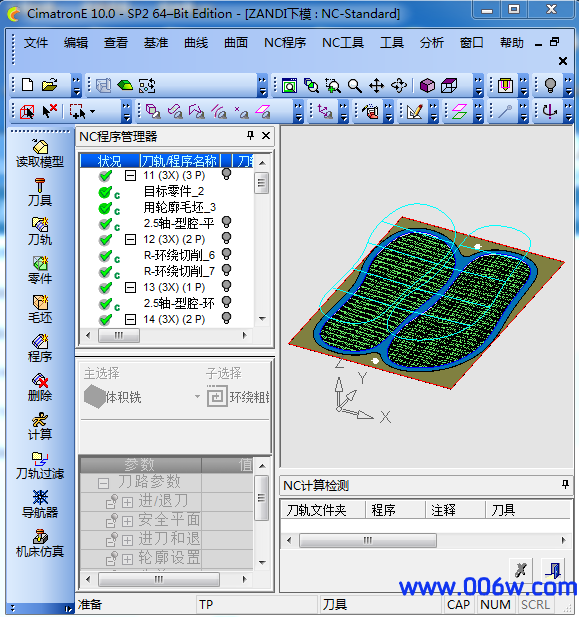This screenshot has width=579, height=617.
Task: Open the NC工具 menu
Action: [x=343, y=42]
